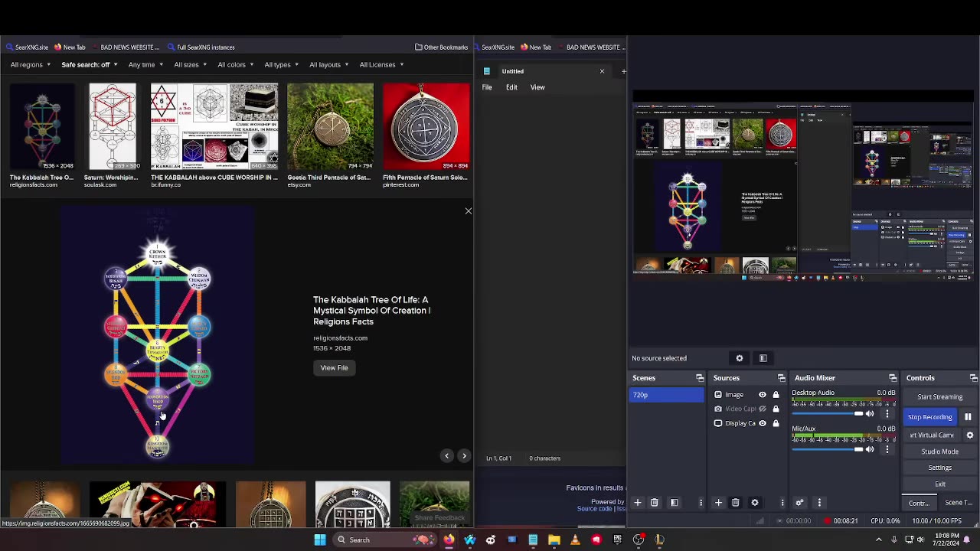Toggle lock on Video Capture source
This screenshot has width=980, height=551.
point(776,409)
